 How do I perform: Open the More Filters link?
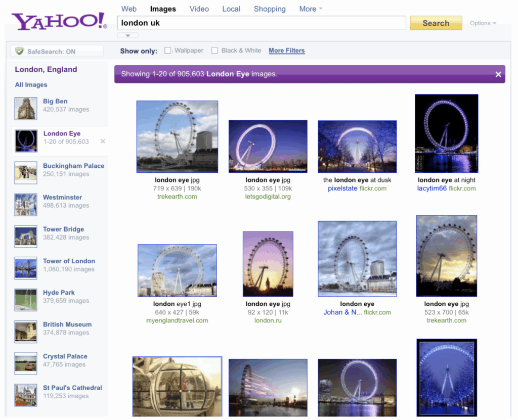[286, 51]
